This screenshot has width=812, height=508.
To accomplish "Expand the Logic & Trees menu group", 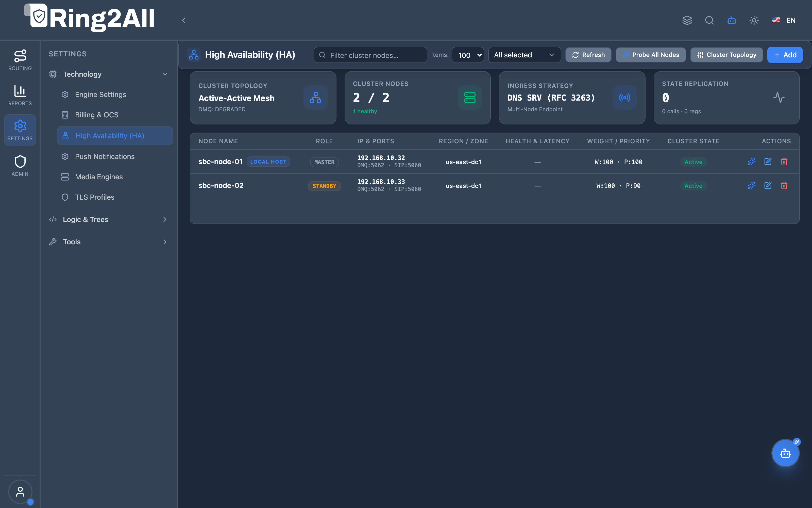I will tap(108, 219).
